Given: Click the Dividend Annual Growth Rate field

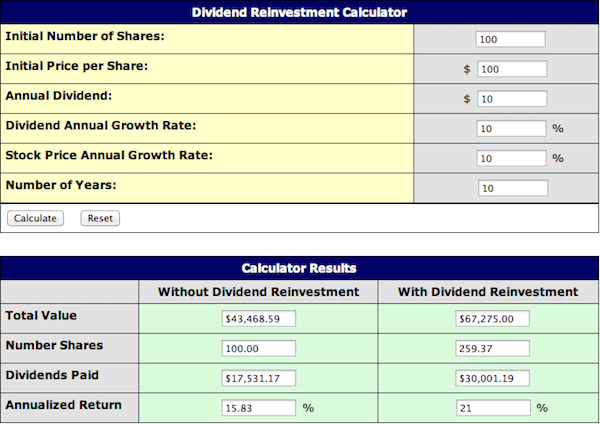Looking at the screenshot, I should (511, 129).
